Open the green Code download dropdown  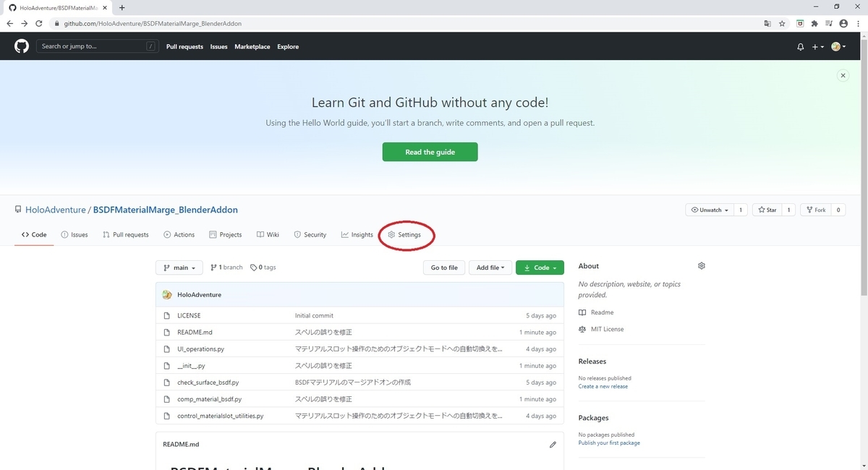pyautogui.click(x=540, y=268)
